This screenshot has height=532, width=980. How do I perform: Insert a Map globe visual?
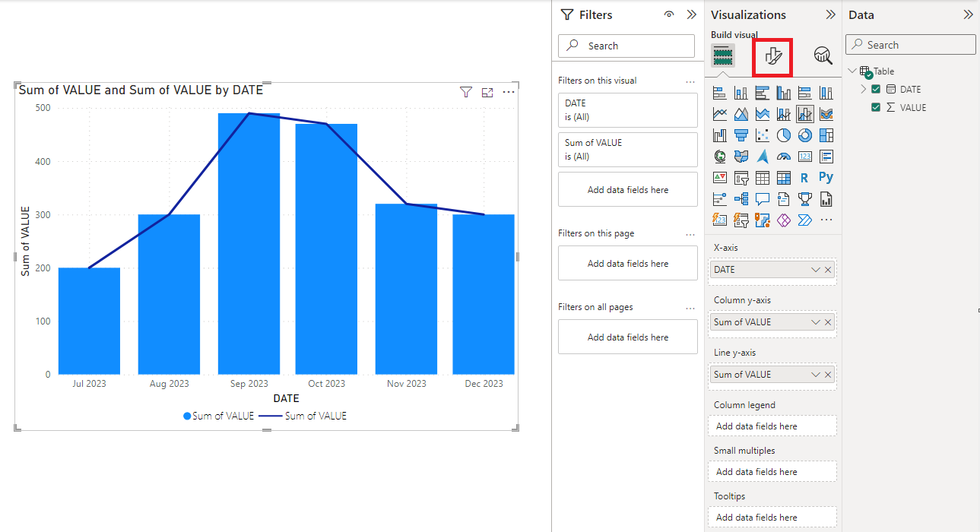point(720,157)
